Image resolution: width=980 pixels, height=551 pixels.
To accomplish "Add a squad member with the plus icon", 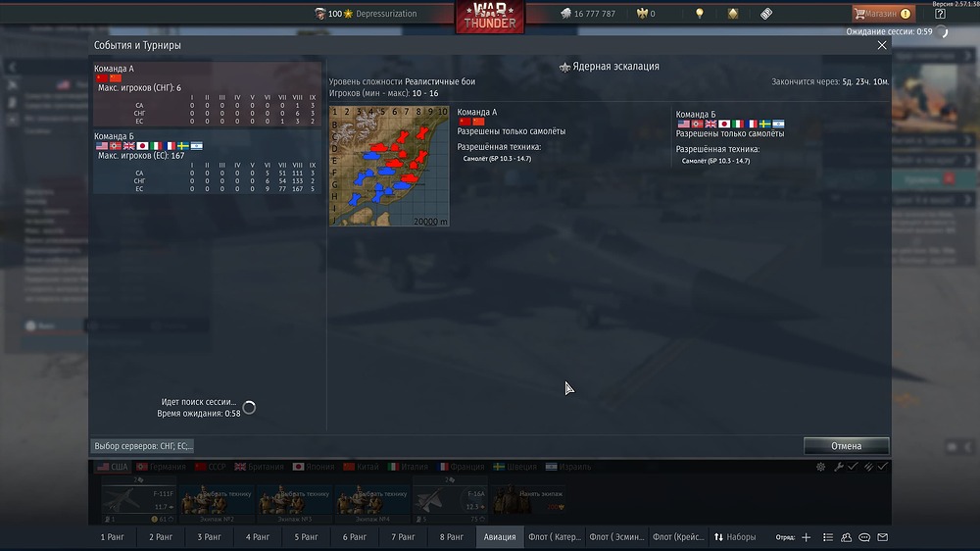I will click(807, 537).
